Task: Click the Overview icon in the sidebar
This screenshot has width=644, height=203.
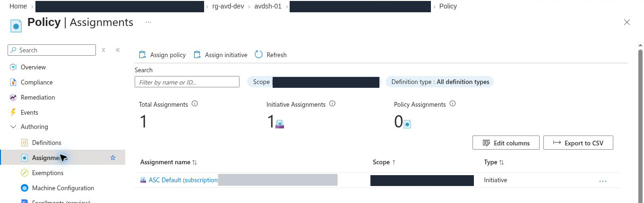Action: pyautogui.click(x=13, y=67)
